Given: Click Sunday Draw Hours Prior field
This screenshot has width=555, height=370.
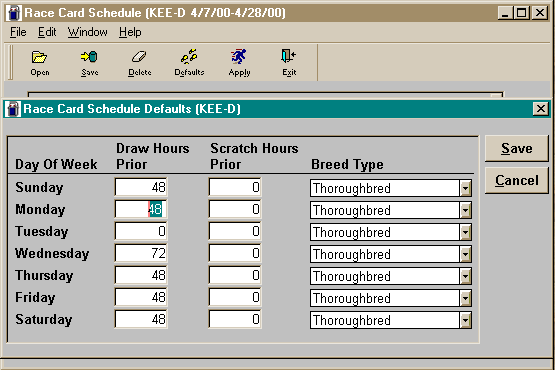Looking at the screenshot, I should (x=141, y=187).
